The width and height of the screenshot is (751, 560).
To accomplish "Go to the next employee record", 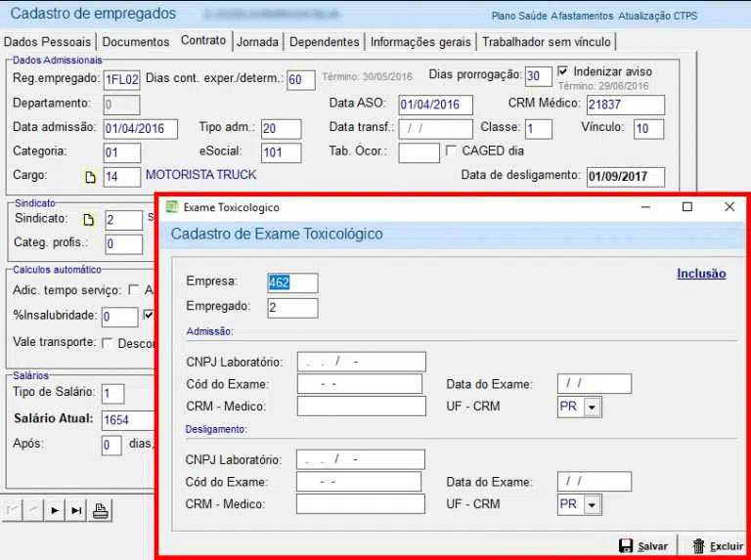I will point(54,510).
